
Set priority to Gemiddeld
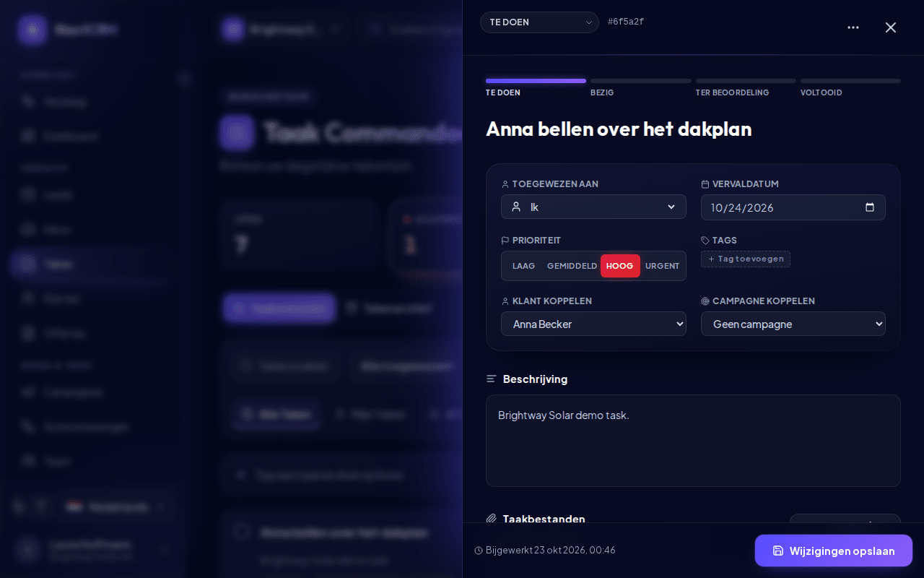(572, 266)
